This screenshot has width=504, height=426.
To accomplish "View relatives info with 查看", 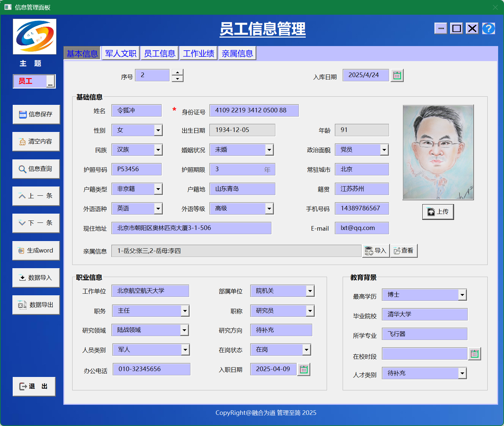I will pos(404,251).
